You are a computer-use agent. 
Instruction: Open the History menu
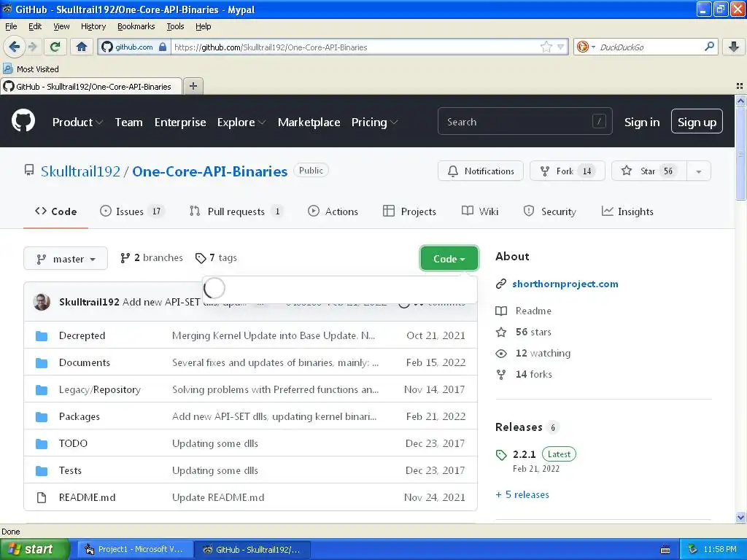point(93,26)
